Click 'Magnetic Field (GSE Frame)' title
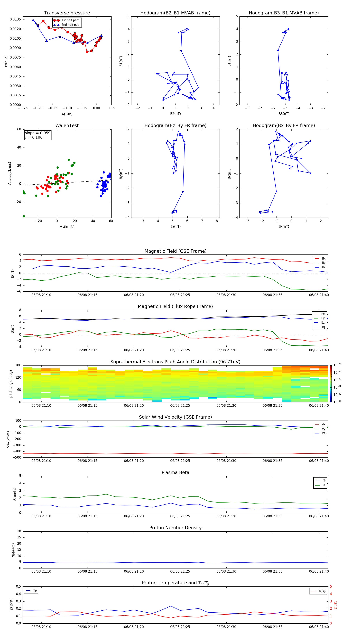 pyautogui.click(x=175, y=251)
